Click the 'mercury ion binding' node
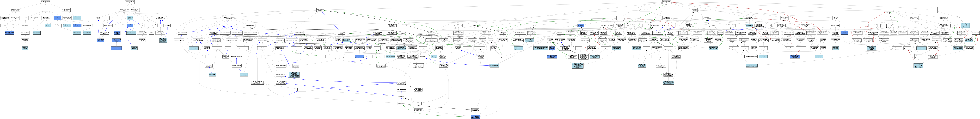980x119 pixels. [25, 48]
